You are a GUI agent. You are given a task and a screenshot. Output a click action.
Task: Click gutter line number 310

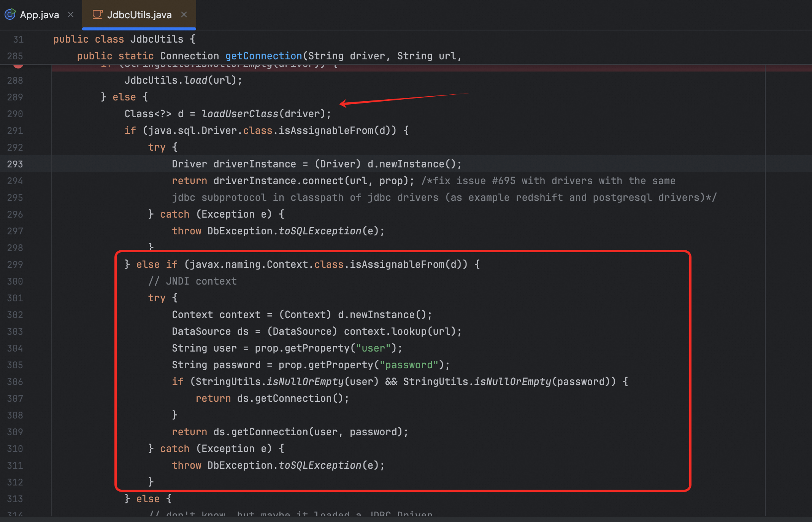[15, 449]
